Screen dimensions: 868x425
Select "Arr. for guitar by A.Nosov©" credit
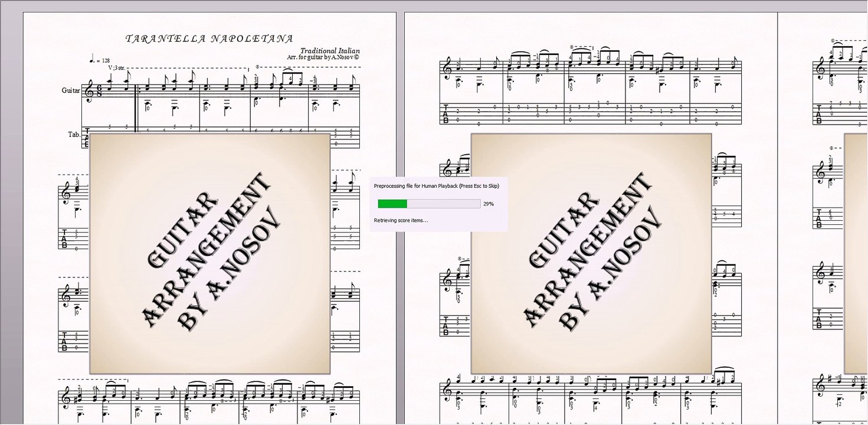(323, 58)
